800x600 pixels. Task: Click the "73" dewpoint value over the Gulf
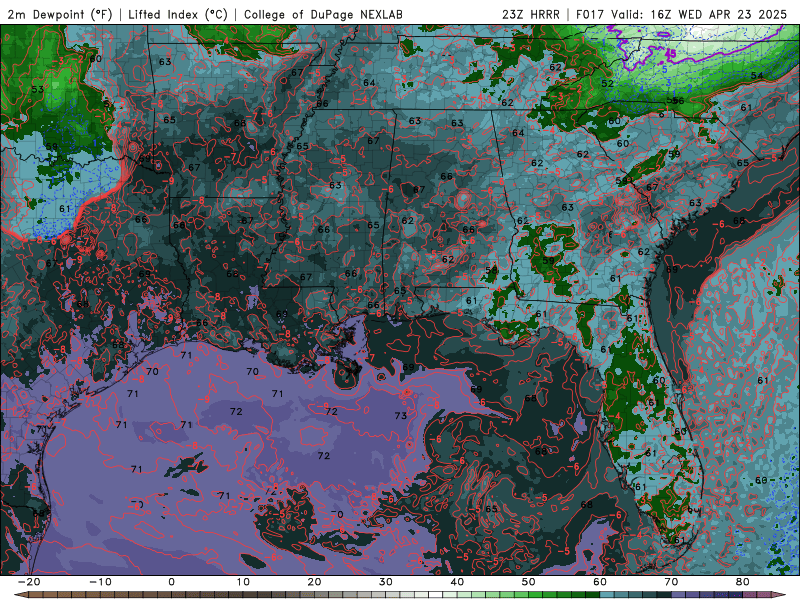401,416
